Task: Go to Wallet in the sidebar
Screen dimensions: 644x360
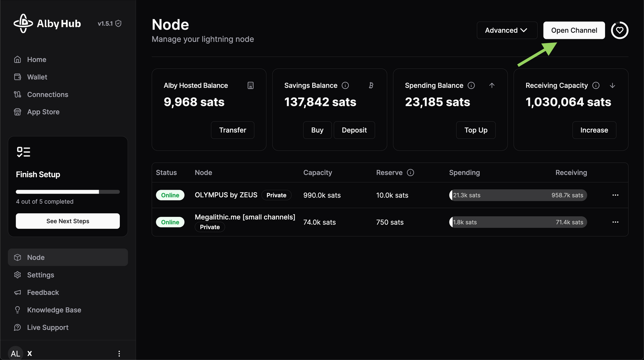Action: coord(37,77)
